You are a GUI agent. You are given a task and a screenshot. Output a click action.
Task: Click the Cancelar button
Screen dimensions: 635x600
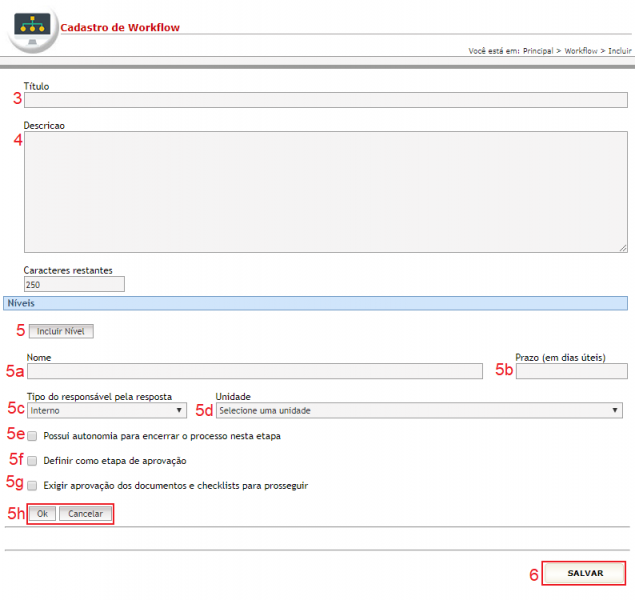85,514
